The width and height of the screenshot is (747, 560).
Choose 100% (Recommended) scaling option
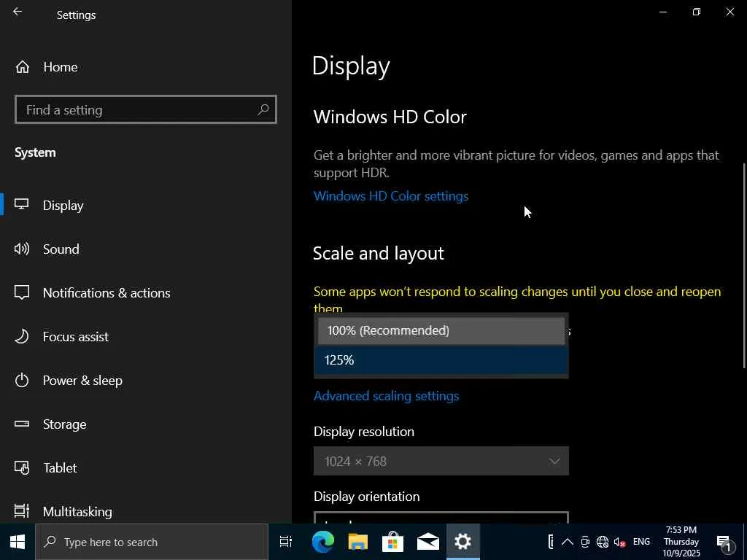[441, 330]
